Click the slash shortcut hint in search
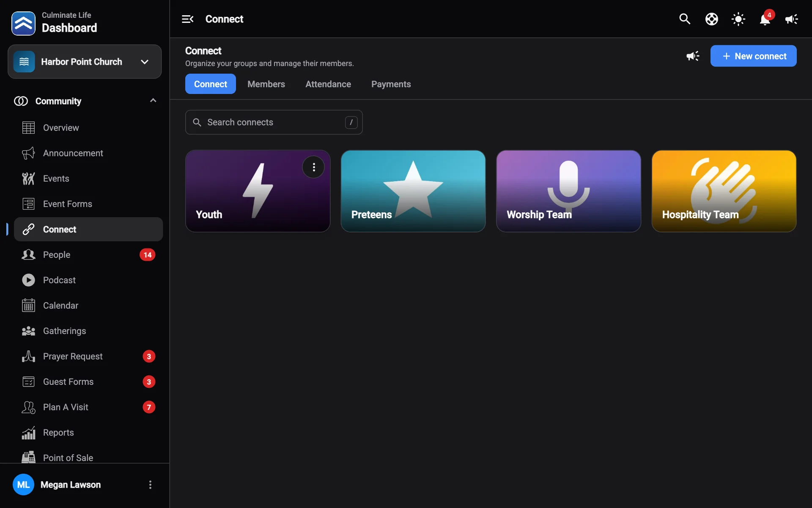 pos(351,122)
